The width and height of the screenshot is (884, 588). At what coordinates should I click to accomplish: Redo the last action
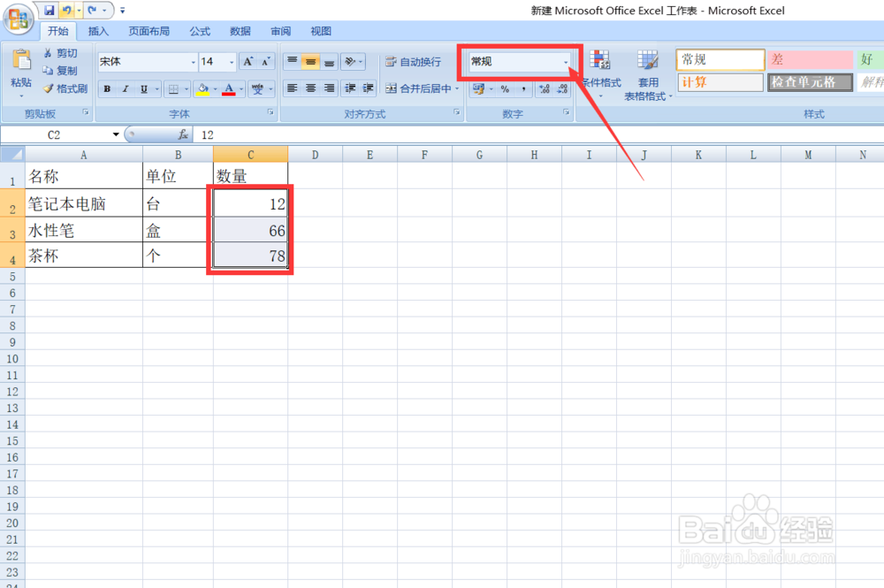(x=92, y=10)
